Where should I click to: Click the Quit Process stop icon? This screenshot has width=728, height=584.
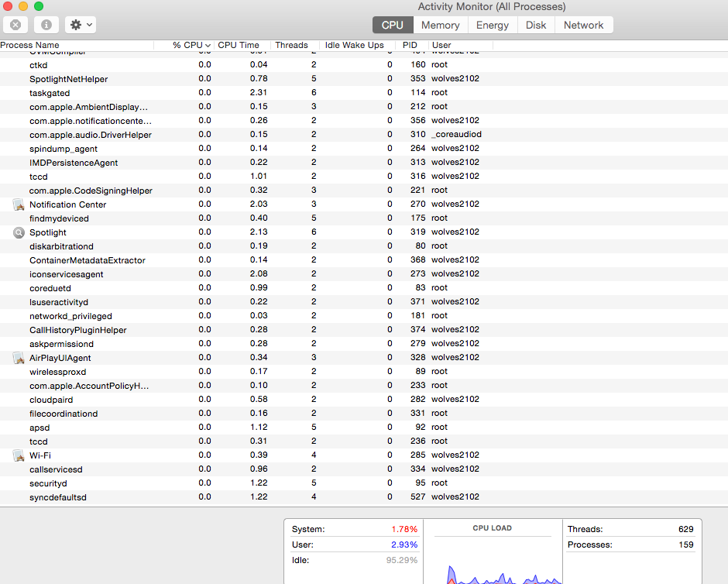click(15, 25)
